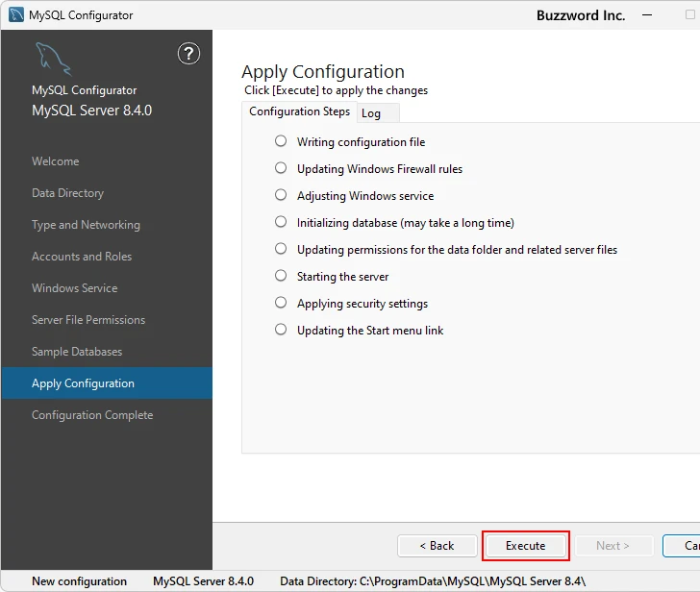Select the Writing configuration file step indicator

(x=281, y=141)
